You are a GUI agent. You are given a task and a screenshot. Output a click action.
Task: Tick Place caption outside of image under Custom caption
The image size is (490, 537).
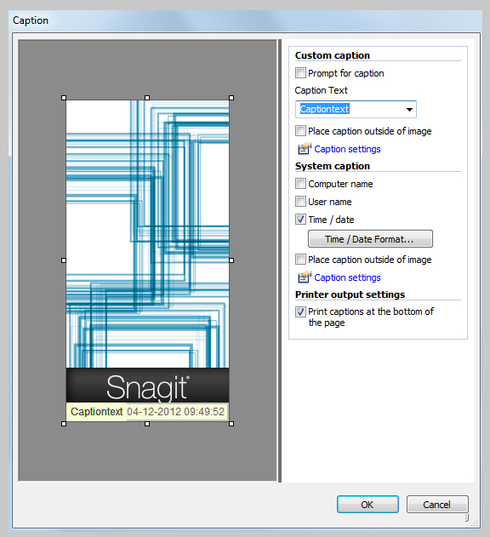300,131
